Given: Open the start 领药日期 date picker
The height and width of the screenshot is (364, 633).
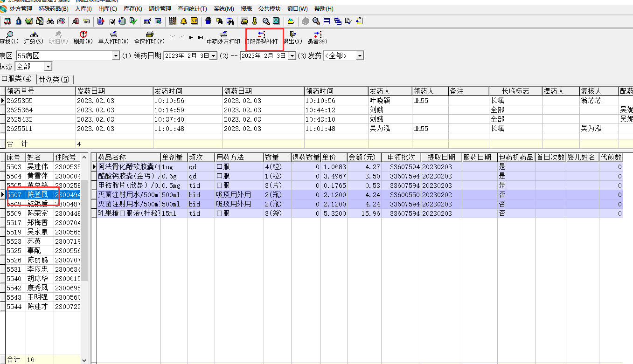Looking at the screenshot, I should coord(213,56).
